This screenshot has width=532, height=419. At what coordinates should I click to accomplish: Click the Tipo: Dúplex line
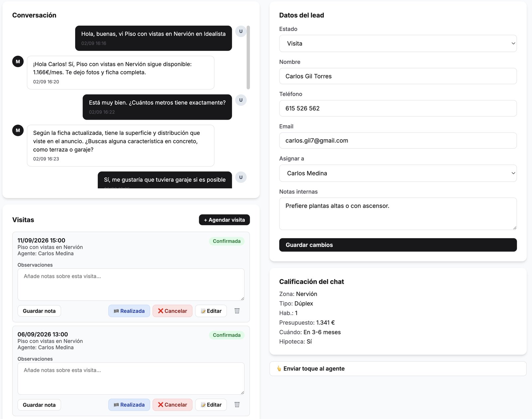(x=296, y=303)
